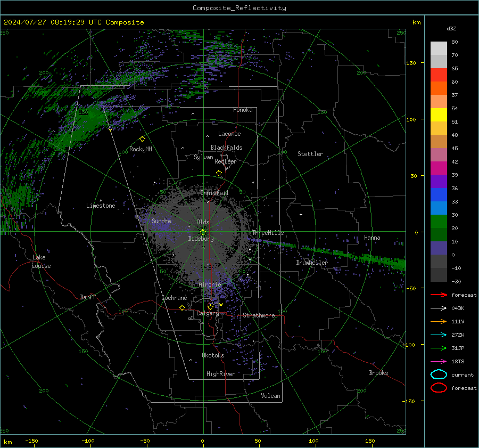Click the ThreeHills town label
This screenshot has width=479, height=448.
click(268, 233)
